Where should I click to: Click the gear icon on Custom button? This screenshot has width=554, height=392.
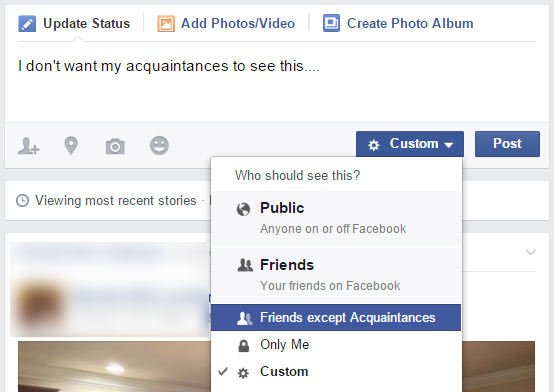(x=373, y=145)
